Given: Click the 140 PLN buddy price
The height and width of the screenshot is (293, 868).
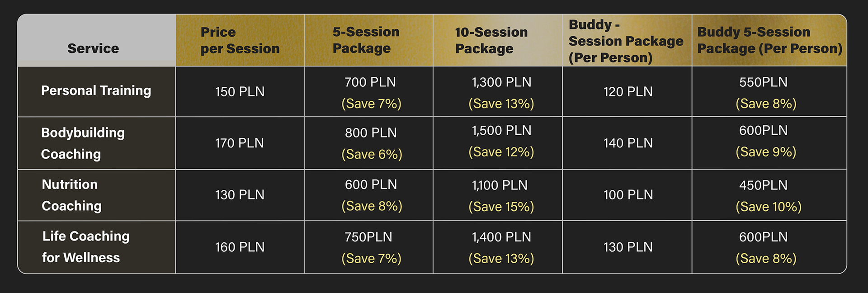Looking at the screenshot, I should click(628, 143).
